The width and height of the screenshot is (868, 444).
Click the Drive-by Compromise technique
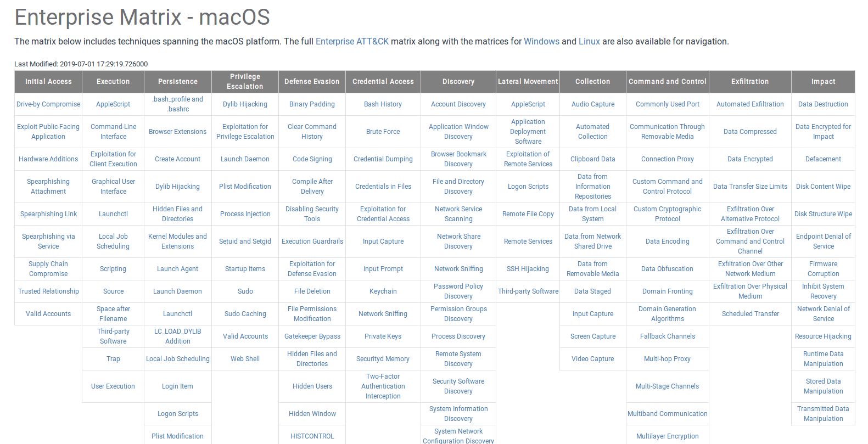[x=48, y=104]
